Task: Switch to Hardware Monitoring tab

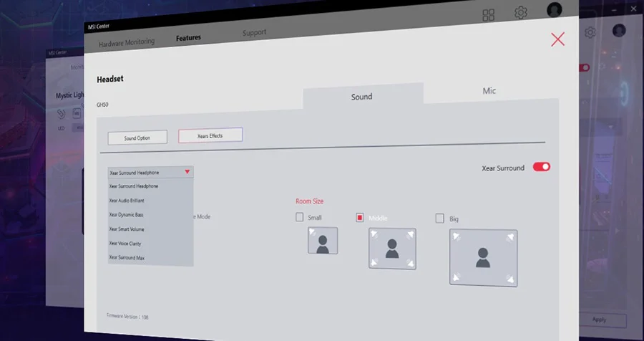Action: tap(127, 42)
